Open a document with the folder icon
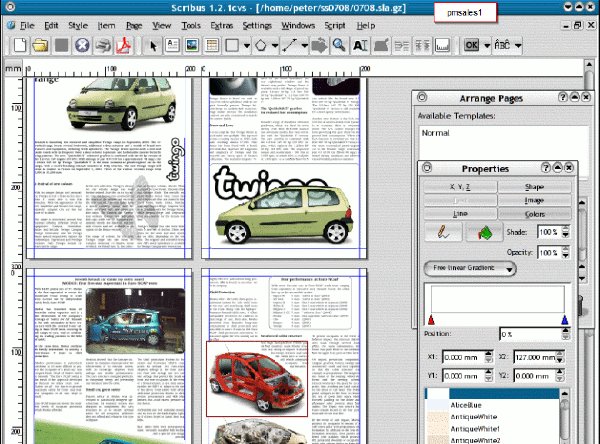 point(40,45)
